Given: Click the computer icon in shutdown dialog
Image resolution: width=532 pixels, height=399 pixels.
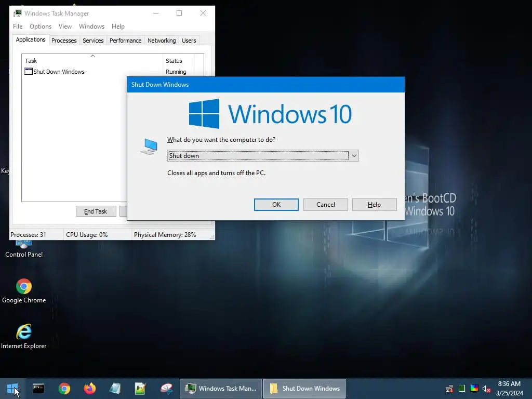Looking at the screenshot, I should click(149, 147).
